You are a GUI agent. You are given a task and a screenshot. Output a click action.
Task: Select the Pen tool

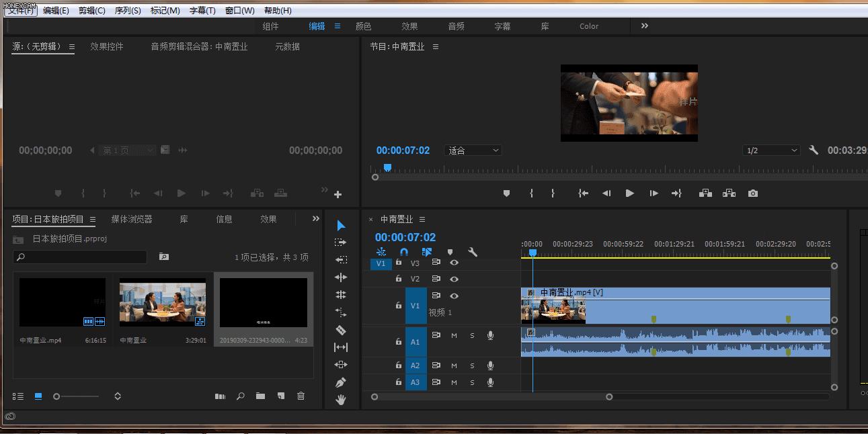[341, 382]
